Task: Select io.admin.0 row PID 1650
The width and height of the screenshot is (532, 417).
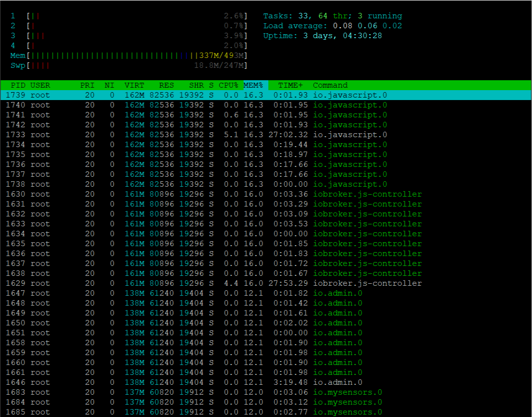Action: tap(266, 323)
